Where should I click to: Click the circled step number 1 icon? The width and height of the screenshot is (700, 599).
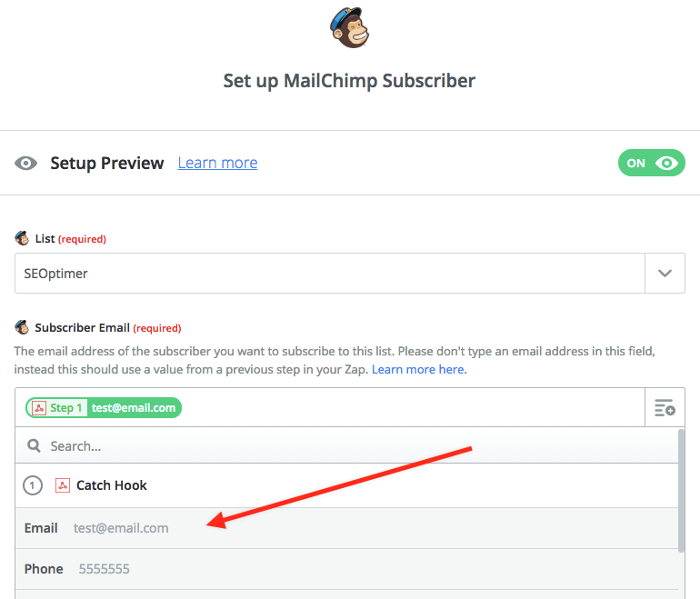[33, 485]
